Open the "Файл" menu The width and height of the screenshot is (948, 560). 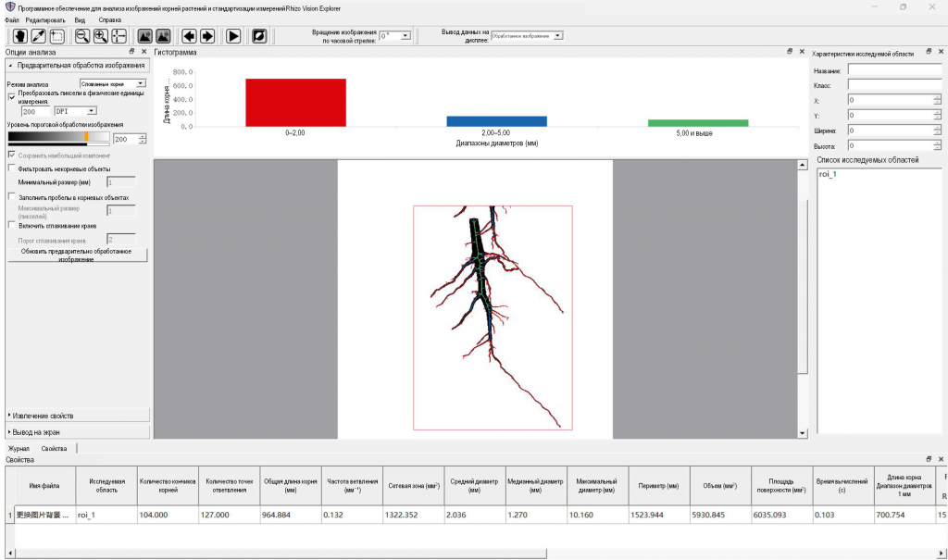coord(11,20)
